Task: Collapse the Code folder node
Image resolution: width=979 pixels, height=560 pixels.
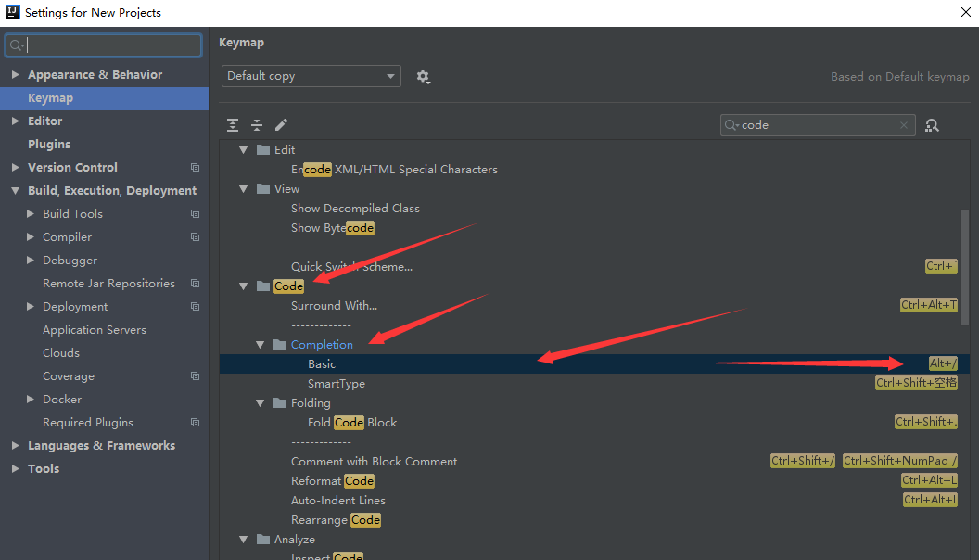Action: click(x=244, y=286)
